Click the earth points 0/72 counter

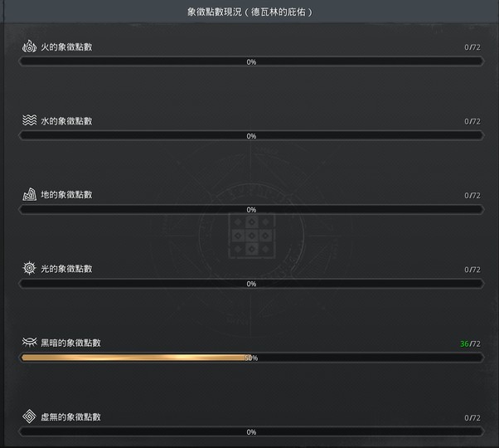pyautogui.click(x=472, y=196)
